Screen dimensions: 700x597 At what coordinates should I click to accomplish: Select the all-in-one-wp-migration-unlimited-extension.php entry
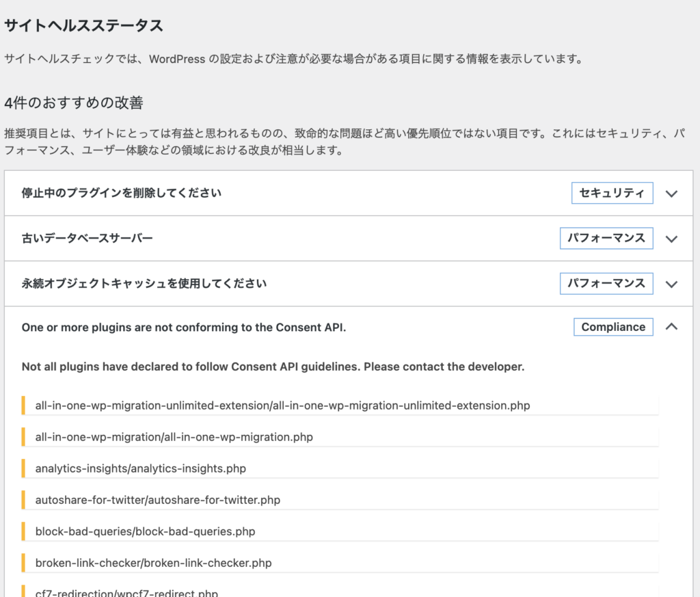[x=282, y=405]
